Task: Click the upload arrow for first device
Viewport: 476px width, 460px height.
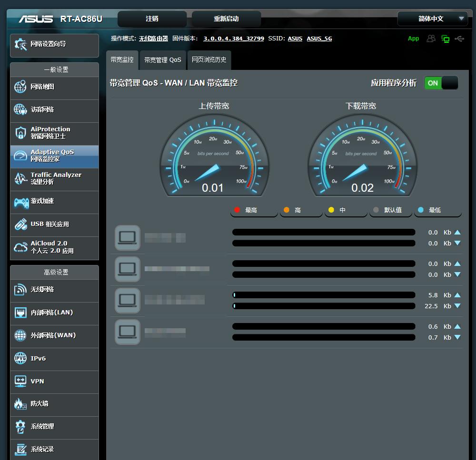Action: pos(457,233)
